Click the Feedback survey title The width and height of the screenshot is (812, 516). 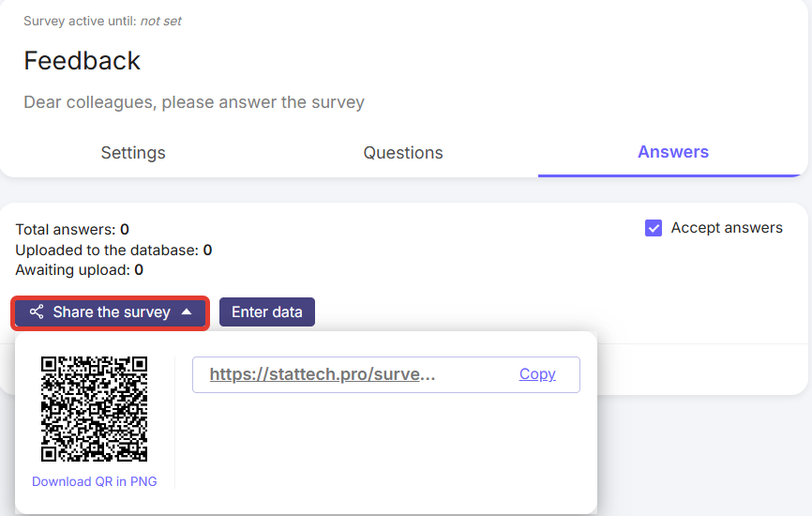point(82,61)
